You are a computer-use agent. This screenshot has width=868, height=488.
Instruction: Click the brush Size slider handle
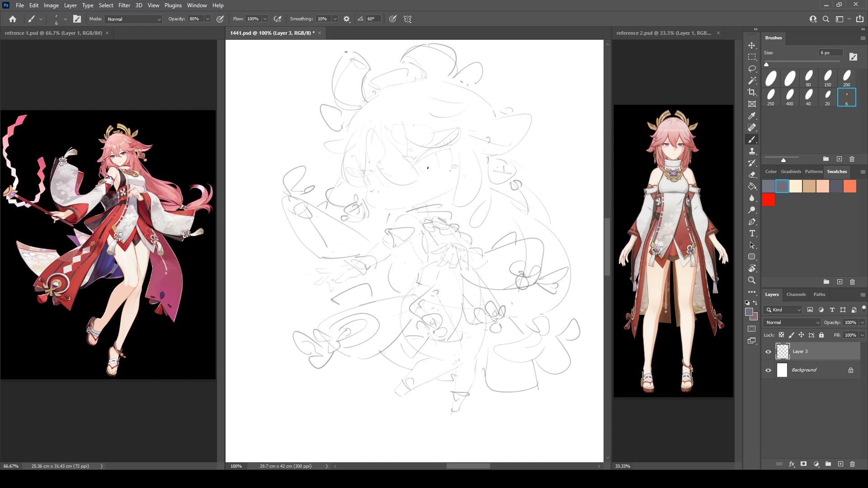point(766,64)
